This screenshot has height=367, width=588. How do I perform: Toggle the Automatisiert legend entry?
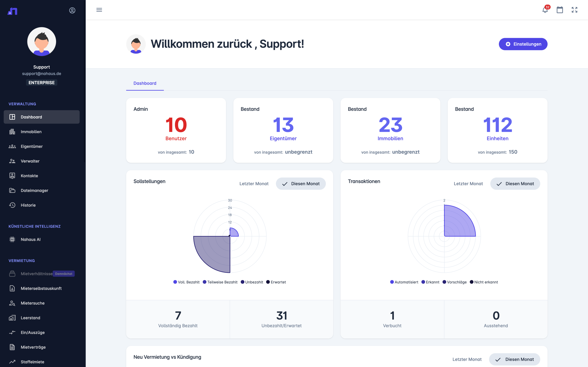(404, 282)
